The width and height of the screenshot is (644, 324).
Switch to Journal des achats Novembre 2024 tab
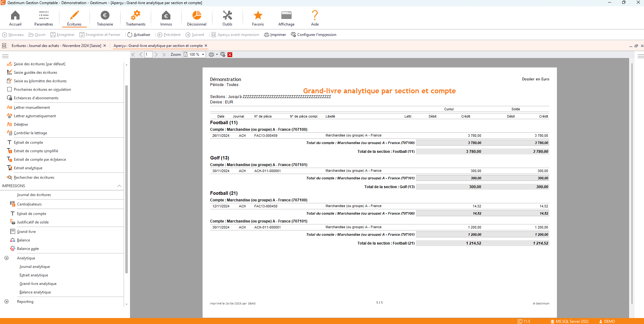[x=56, y=46]
